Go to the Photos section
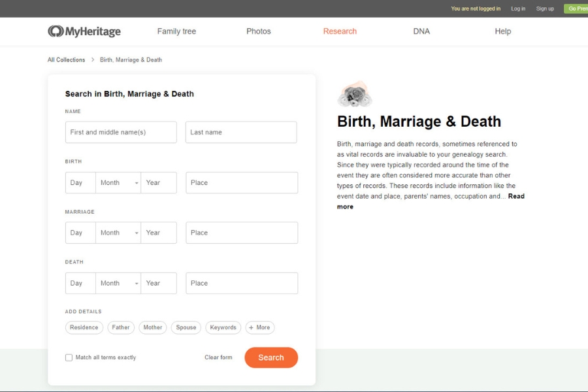 (x=258, y=31)
